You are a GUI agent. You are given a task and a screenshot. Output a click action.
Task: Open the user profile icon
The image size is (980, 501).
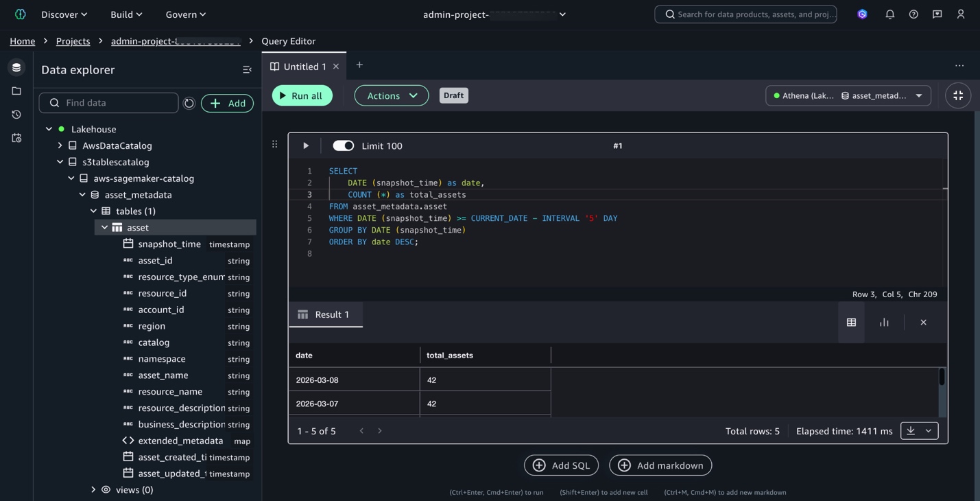[960, 14]
